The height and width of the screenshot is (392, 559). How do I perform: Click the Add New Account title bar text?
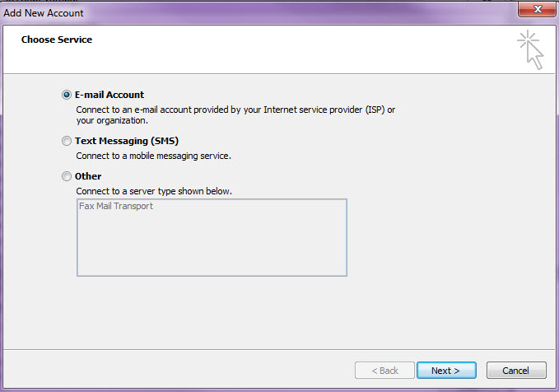click(x=44, y=13)
